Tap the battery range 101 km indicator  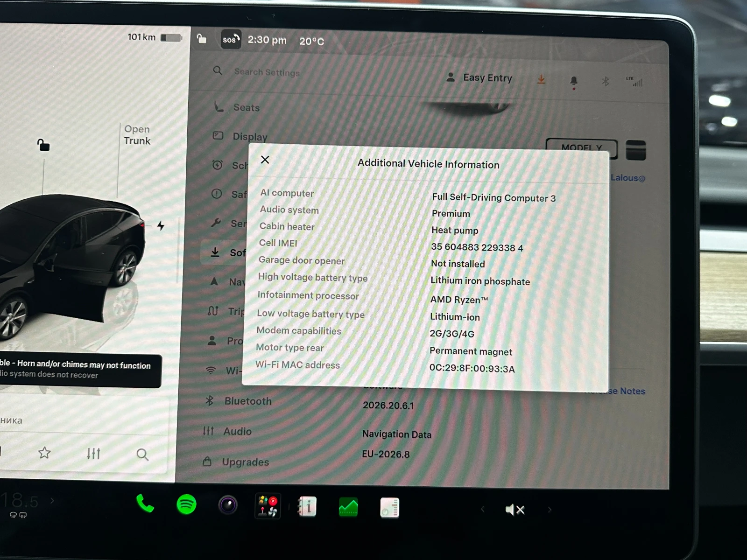(155, 37)
